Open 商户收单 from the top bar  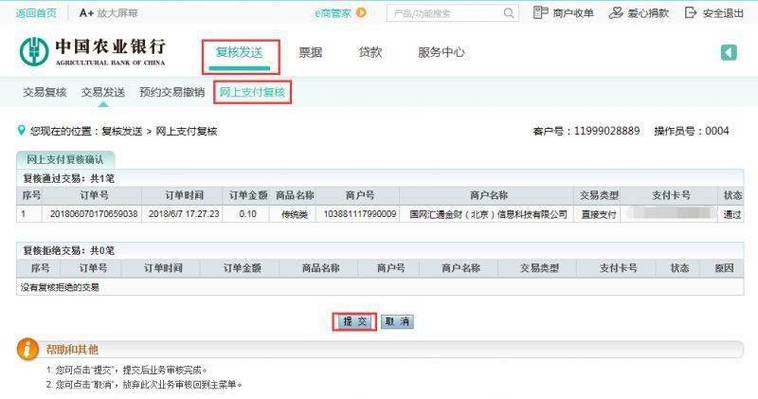563,13
